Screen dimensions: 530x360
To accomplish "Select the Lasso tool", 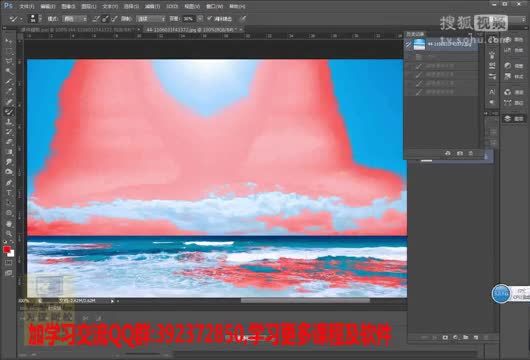I will (x=8, y=61).
